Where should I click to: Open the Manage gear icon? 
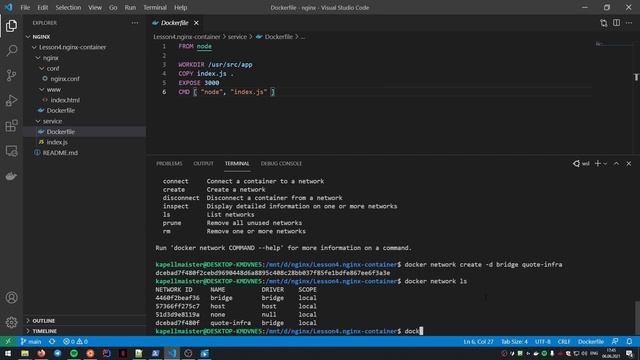(11, 322)
